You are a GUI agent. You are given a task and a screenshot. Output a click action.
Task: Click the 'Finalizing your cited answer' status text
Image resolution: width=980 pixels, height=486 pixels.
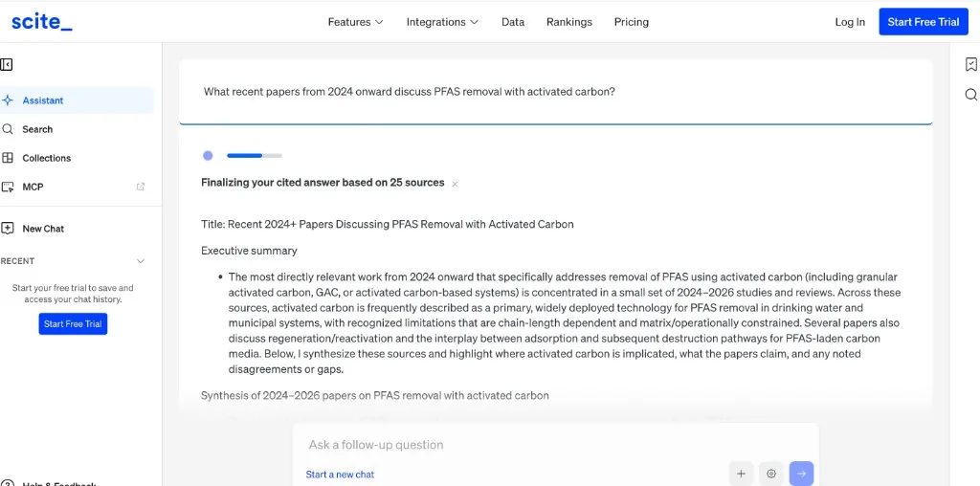(323, 183)
